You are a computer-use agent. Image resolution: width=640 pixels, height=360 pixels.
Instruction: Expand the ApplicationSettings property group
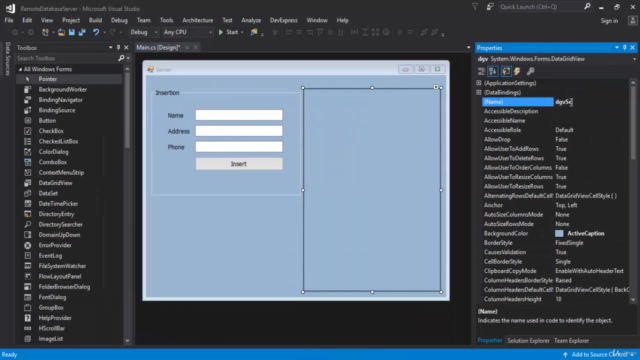(479, 83)
